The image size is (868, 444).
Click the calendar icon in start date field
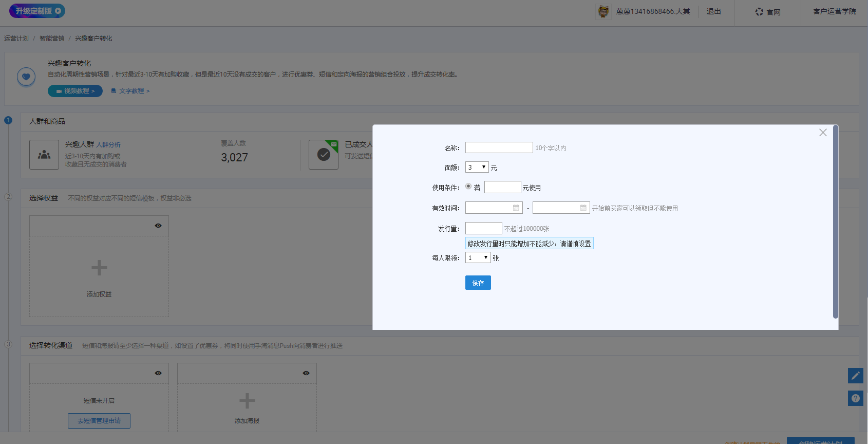point(516,208)
